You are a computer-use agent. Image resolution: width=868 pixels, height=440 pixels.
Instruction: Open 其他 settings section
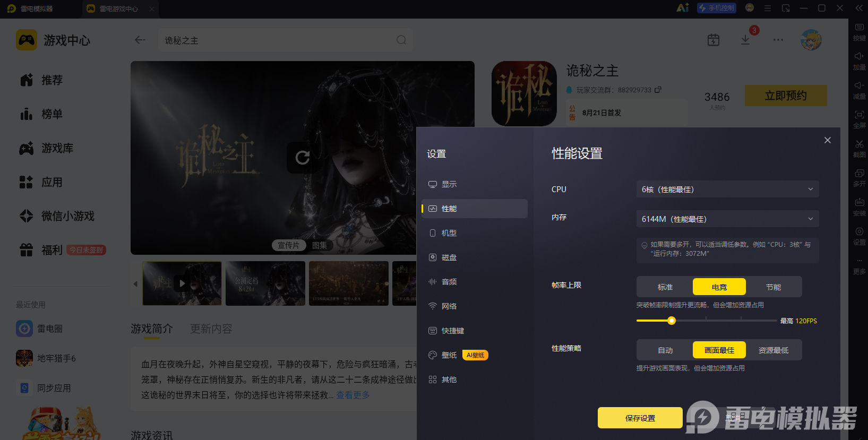pos(475,379)
